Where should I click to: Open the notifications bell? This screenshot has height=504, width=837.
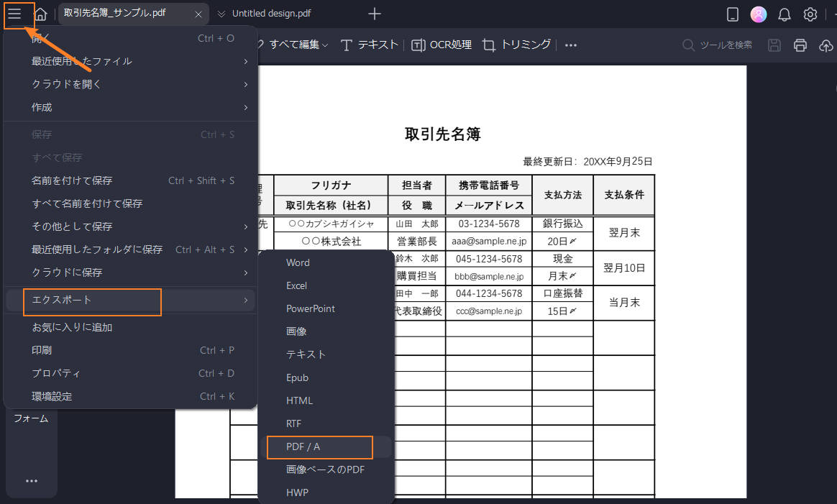click(x=784, y=14)
